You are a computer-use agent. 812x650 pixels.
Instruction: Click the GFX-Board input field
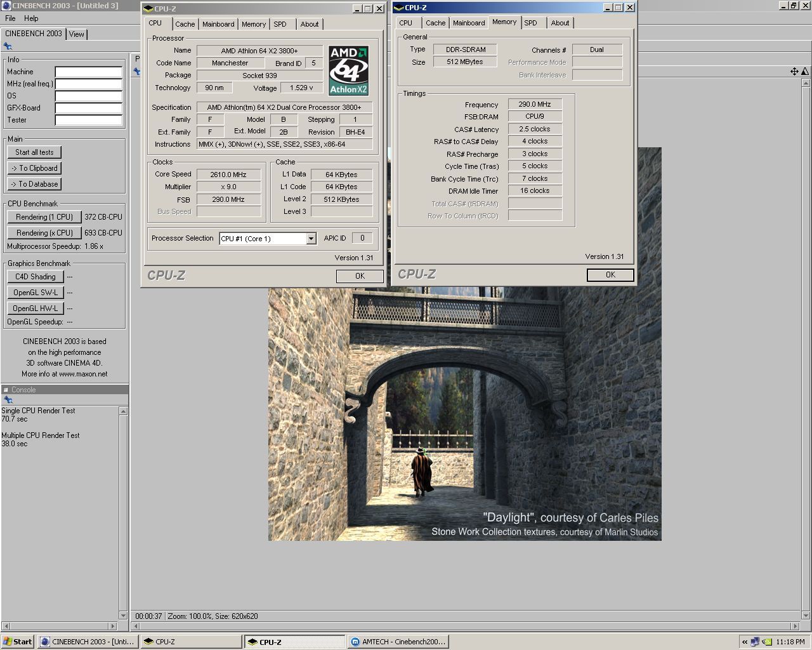tap(88, 108)
